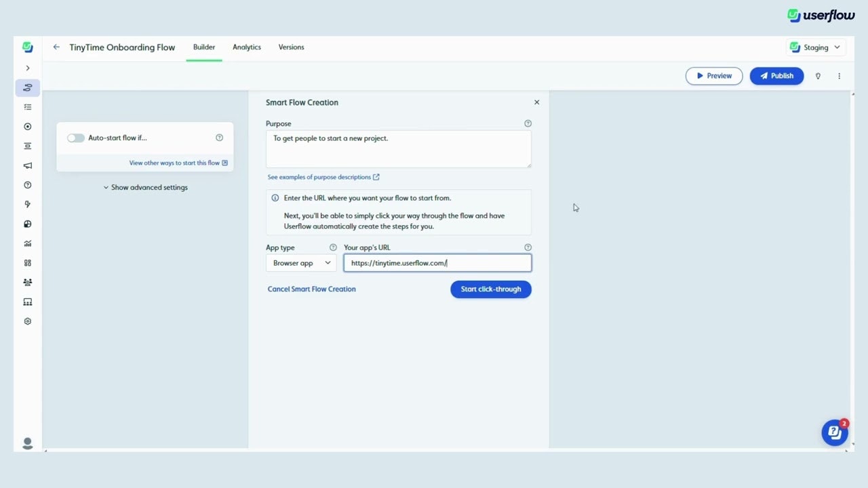This screenshot has width=868, height=488.
Task: Open the Themes palette icon in the sidebar
Action: click(28, 224)
